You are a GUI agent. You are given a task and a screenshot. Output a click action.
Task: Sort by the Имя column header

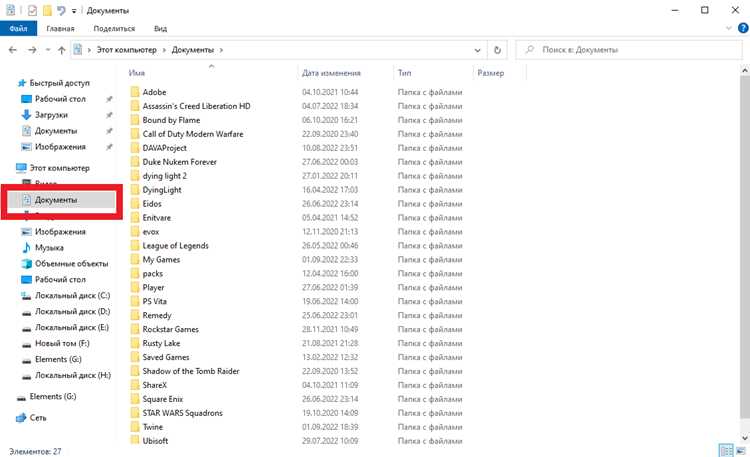pyautogui.click(x=136, y=73)
